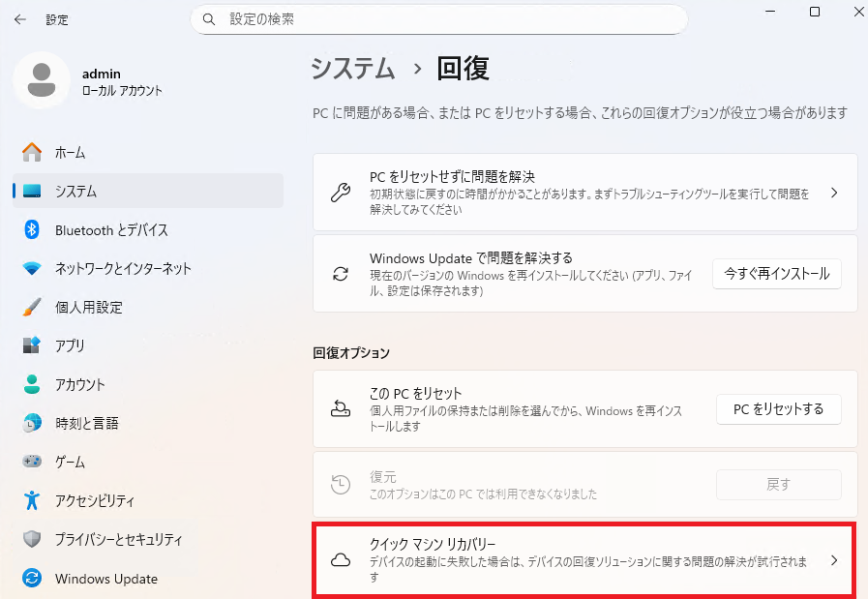Viewport: 868px width, 599px height.
Task: Open PC をリセットせずに問題を解決 chevron
Action: click(834, 193)
